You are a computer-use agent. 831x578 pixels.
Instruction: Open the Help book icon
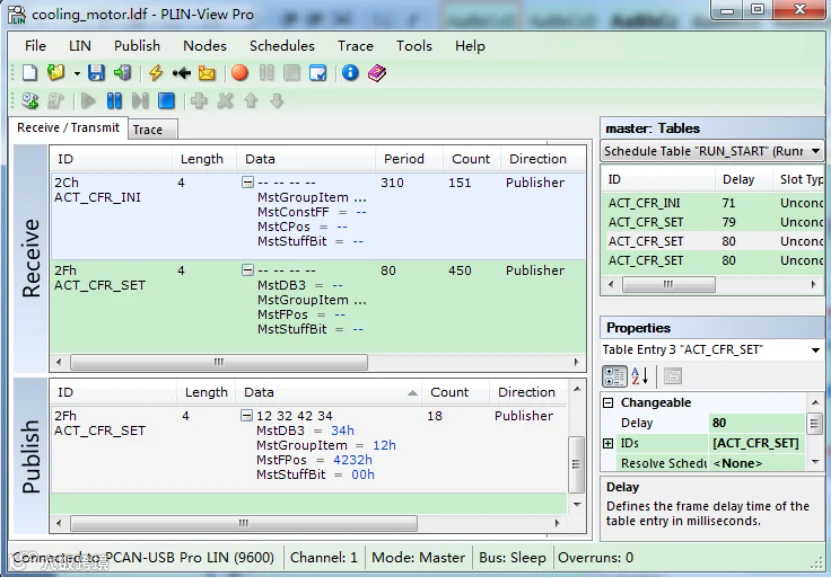(x=377, y=73)
